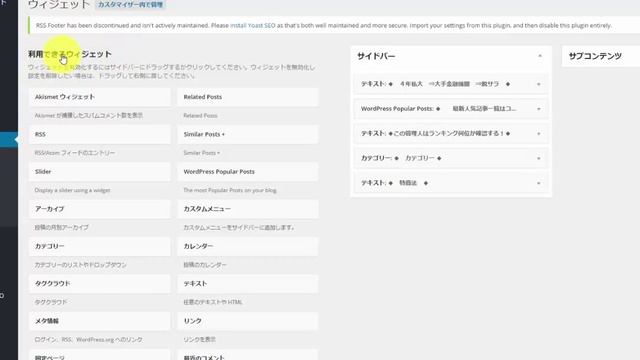
Task: Select the Related Posts available widget
Action: tap(248, 97)
